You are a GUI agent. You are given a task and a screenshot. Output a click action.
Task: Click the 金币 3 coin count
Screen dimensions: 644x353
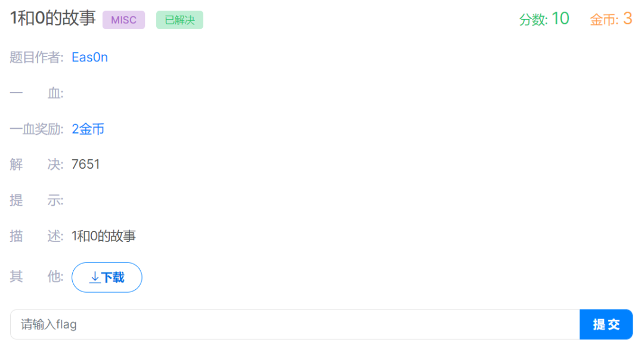611,19
